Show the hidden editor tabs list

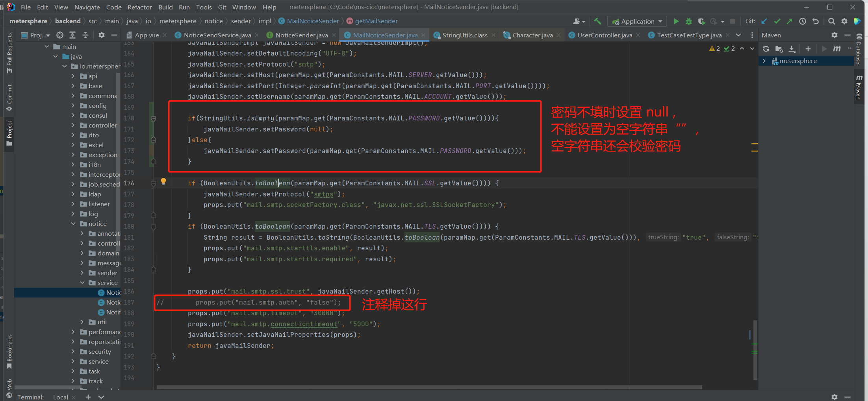[738, 35]
